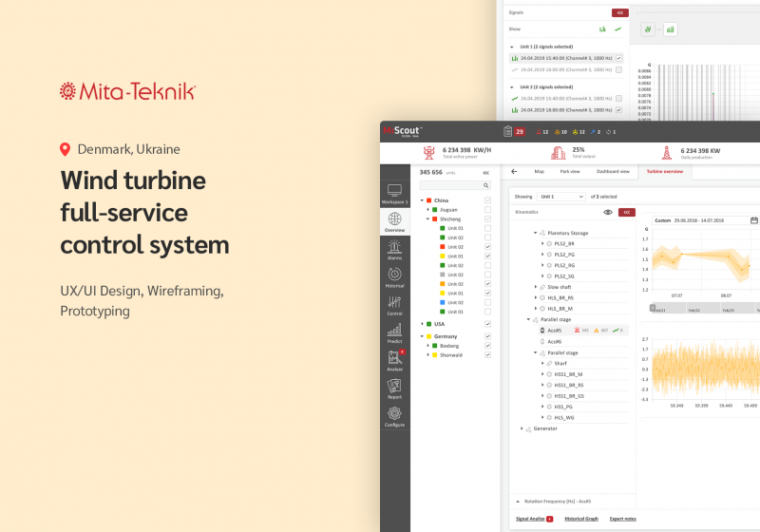Open the Historical clock icon
The width and height of the screenshot is (760, 532).
coord(394,275)
